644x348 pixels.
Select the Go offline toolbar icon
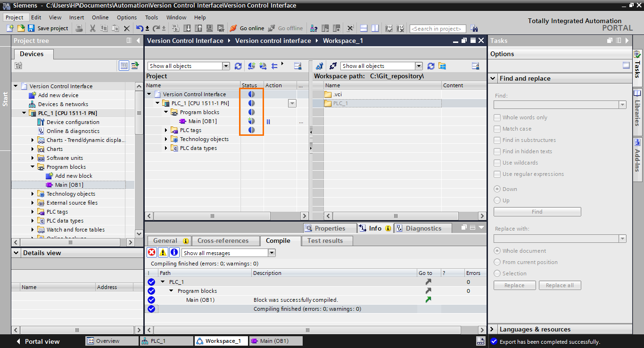[271, 28]
